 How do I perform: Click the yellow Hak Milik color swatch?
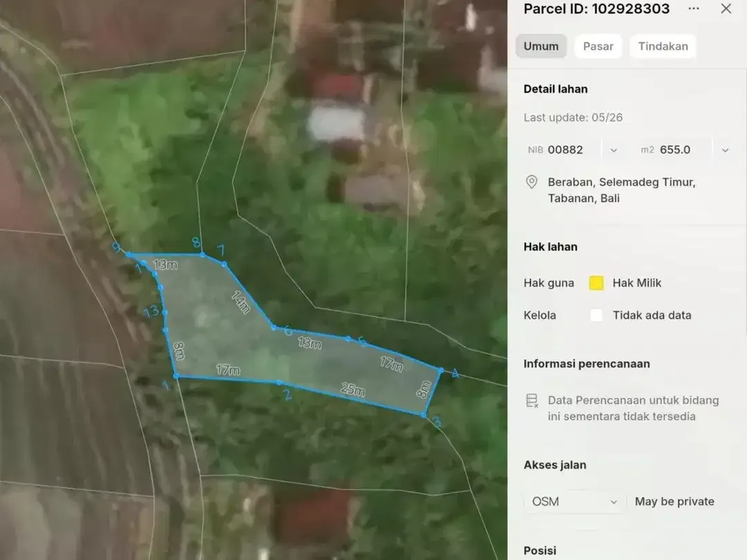point(596,283)
